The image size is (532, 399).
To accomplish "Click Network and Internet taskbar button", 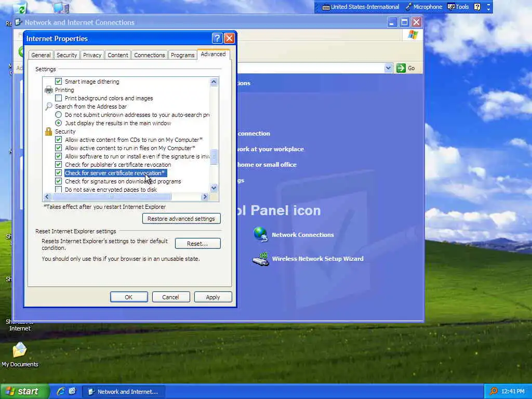I will click(x=124, y=392).
